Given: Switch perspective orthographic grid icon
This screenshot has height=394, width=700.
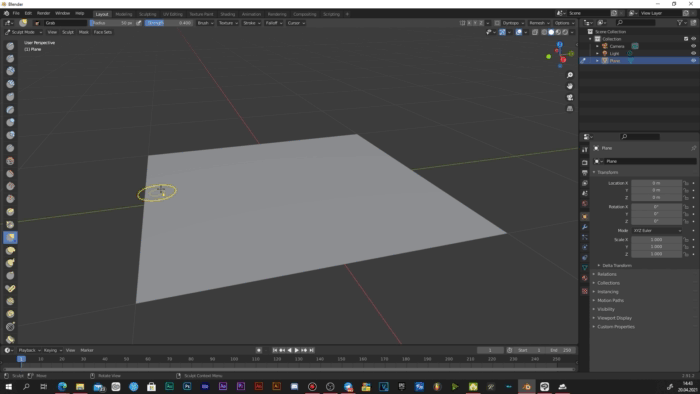Looking at the screenshot, I should (570, 108).
